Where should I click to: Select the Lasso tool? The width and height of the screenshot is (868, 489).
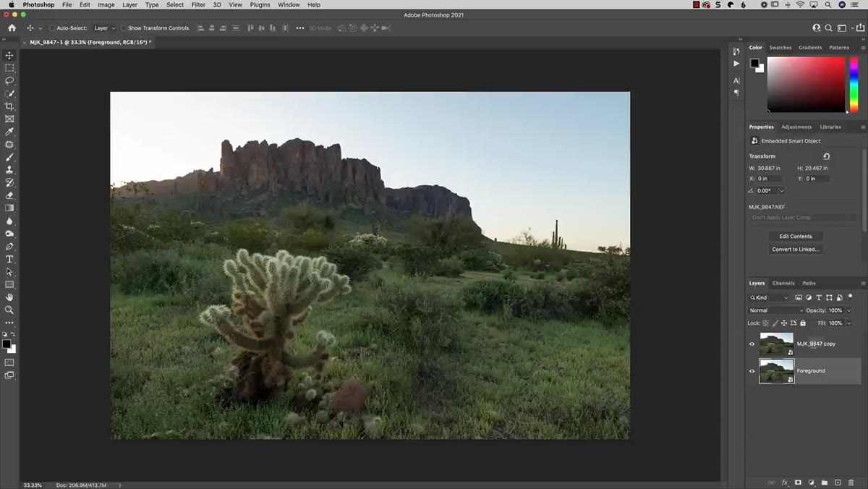tap(9, 80)
